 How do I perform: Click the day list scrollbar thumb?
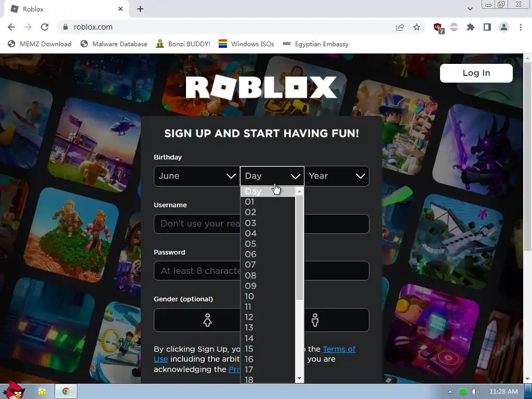tap(299, 248)
